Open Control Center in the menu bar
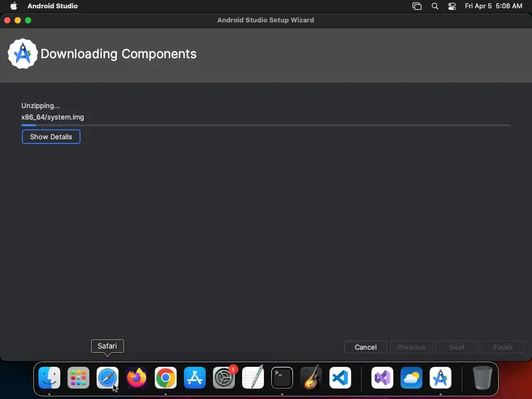 pos(452,6)
